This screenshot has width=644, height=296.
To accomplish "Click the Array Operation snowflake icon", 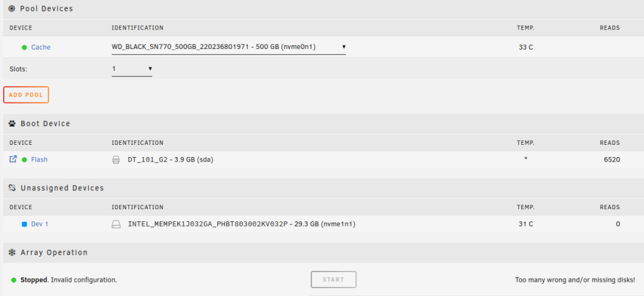I will [x=12, y=252].
